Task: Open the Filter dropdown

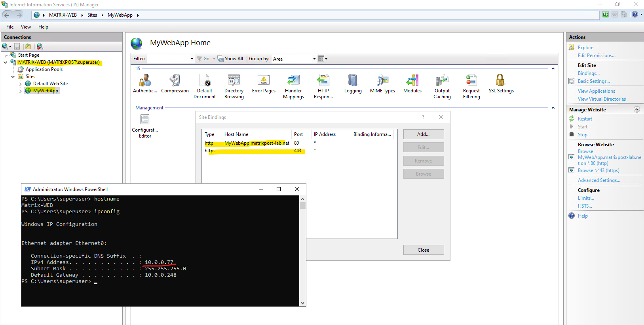Action: [x=192, y=59]
